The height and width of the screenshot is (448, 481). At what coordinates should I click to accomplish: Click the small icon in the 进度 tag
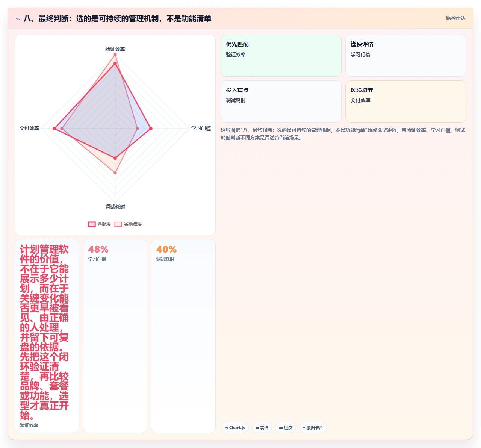[x=281, y=428]
